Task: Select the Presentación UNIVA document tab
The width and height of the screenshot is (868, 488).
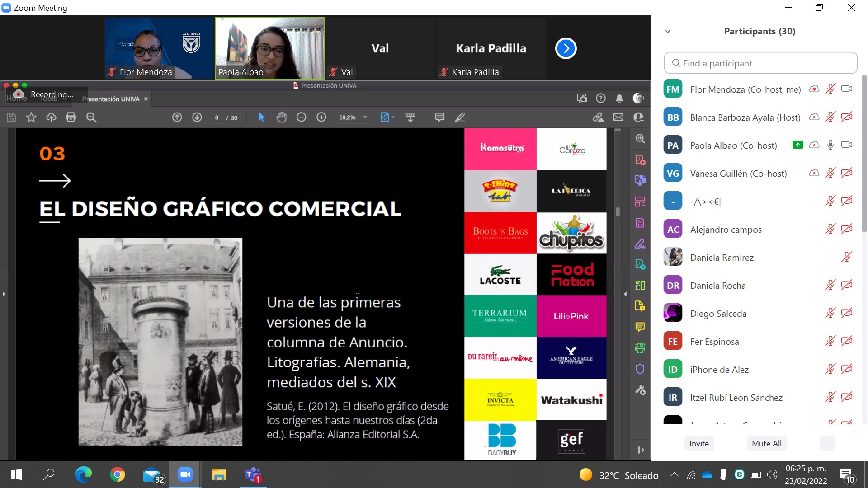Action: pos(111,99)
